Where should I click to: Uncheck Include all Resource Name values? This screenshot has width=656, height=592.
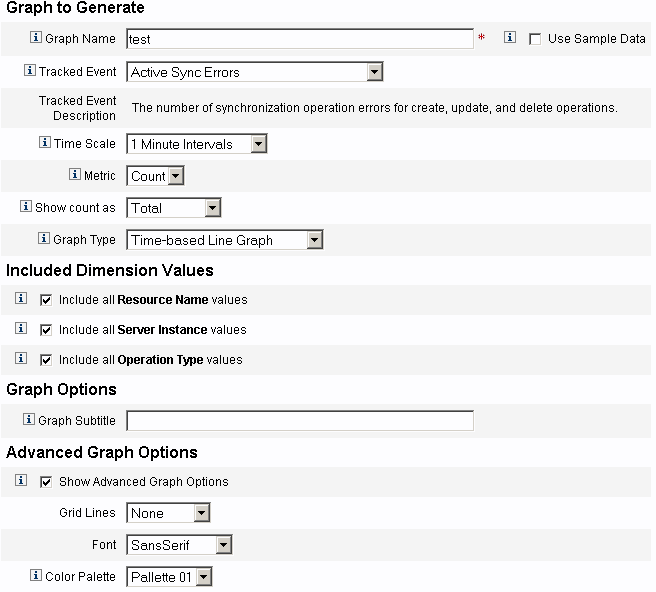point(45,300)
